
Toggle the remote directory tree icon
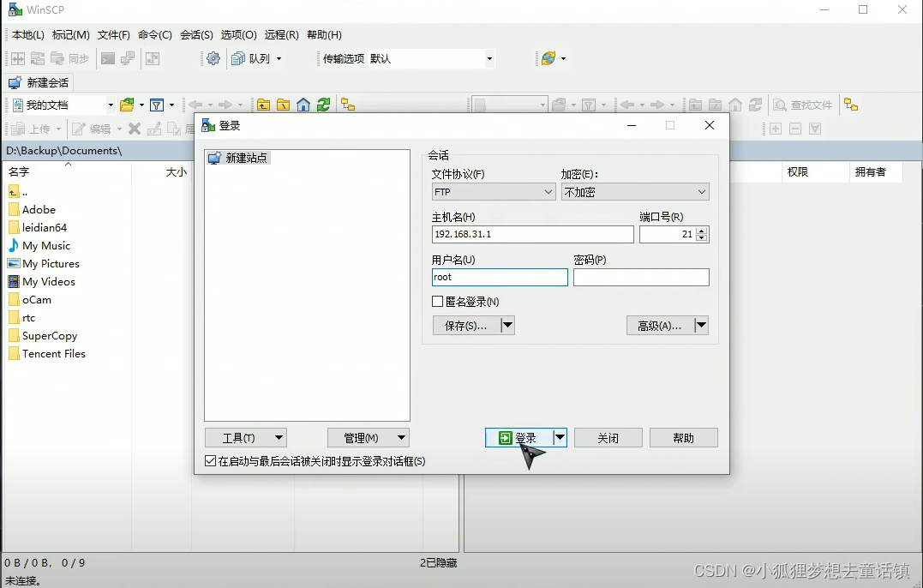[851, 105]
